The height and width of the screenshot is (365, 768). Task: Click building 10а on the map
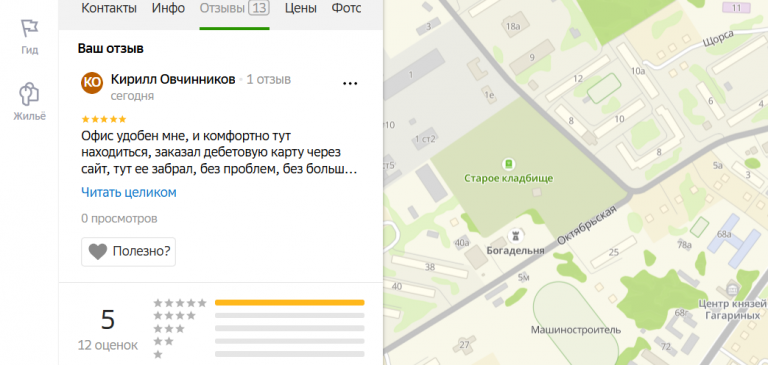638,71
